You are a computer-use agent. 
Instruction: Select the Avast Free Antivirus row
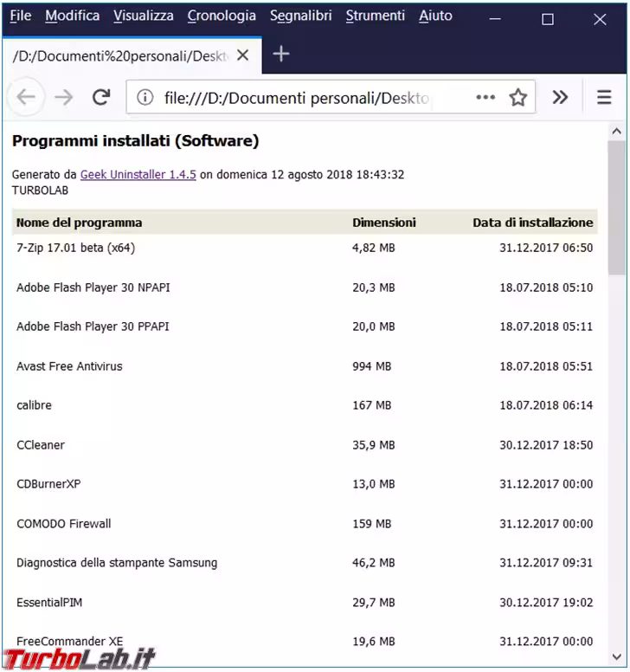click(x=69, y=366)
